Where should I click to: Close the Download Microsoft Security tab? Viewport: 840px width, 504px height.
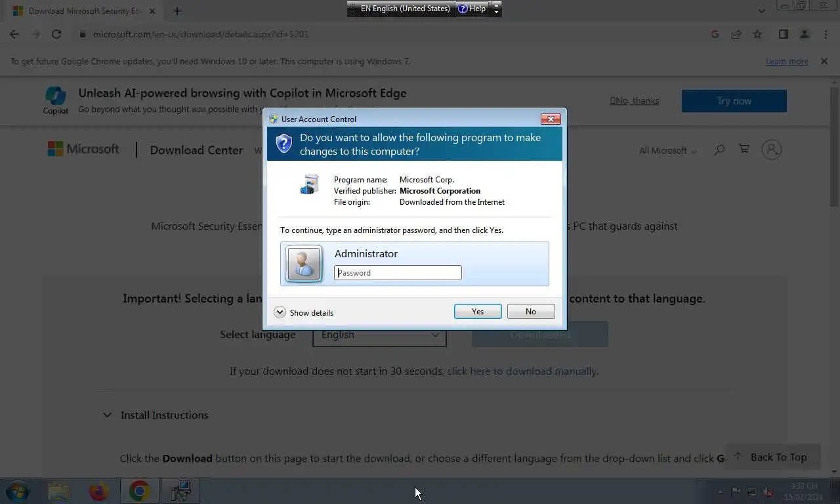pyautogui.click(x=152, y=11)
